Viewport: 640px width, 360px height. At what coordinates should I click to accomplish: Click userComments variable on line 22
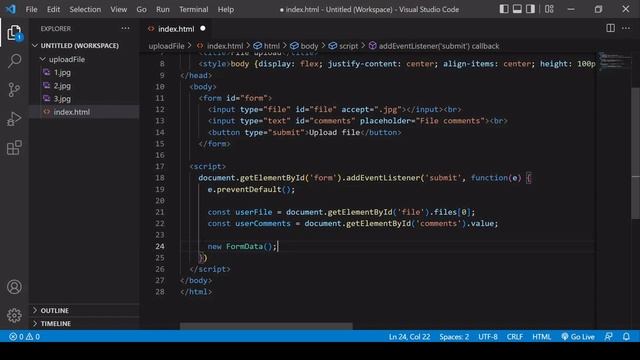click(x=263, y=224)
